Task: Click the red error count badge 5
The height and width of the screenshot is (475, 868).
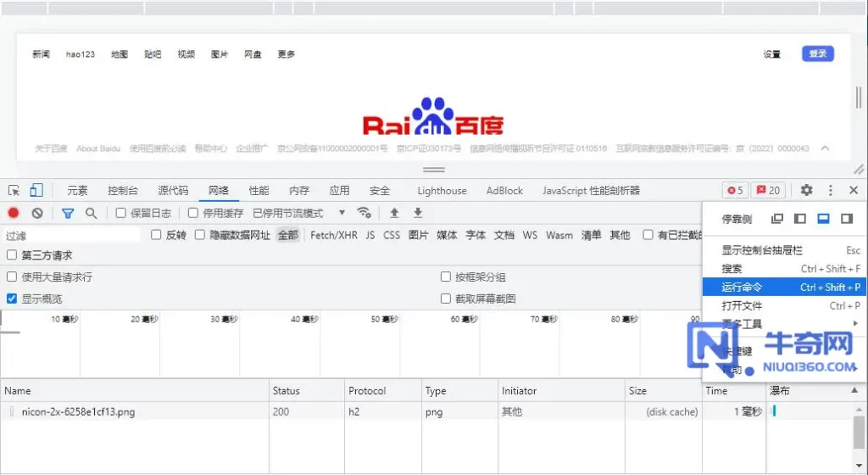Action: 736,191
